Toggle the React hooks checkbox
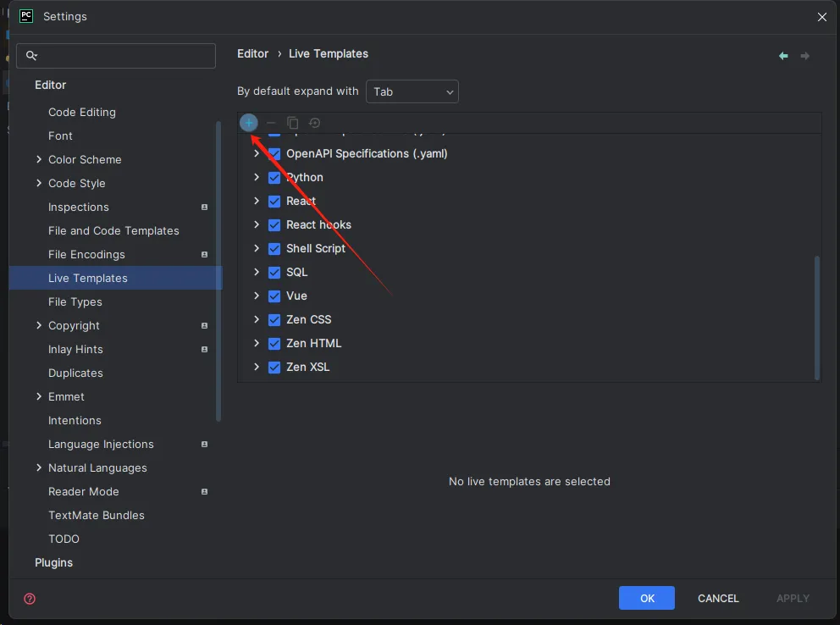This screenshot has width=840, height=625. (274, 225)
